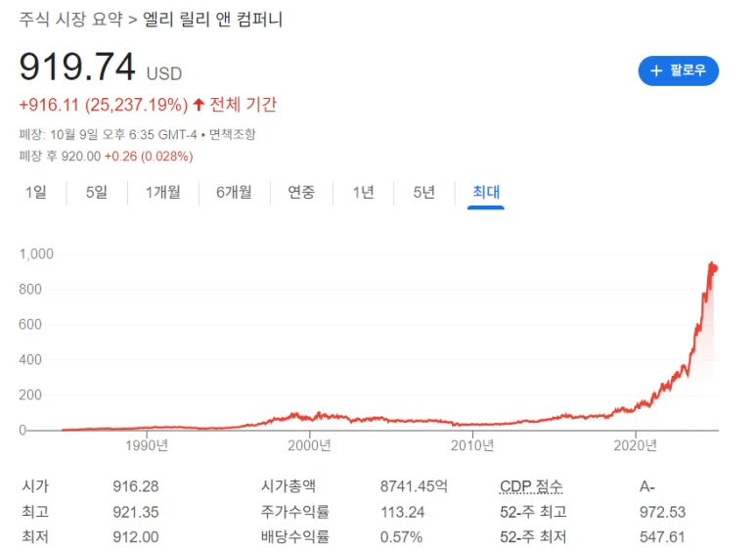
Task: Open the 주식 시장 요약 breadcrumb link
Action: [70, 20]
